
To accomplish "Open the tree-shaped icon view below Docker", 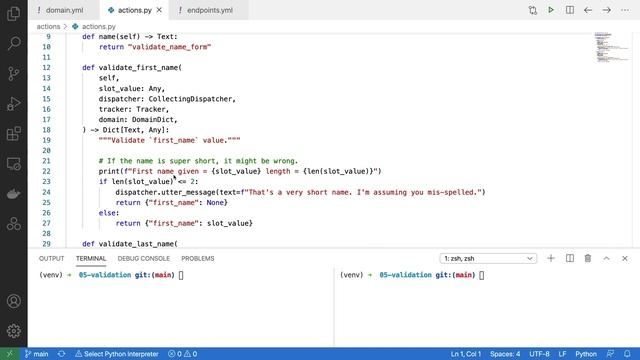I will (13, 224).
